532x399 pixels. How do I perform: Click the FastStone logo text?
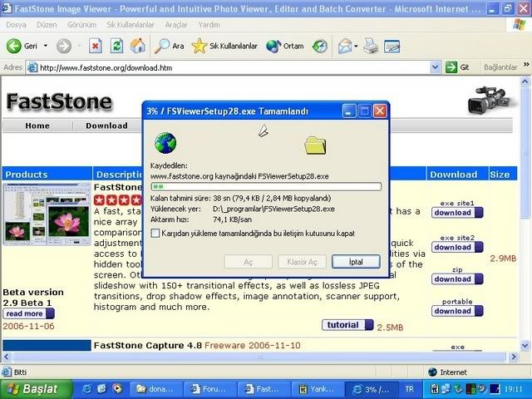(59, 101)
